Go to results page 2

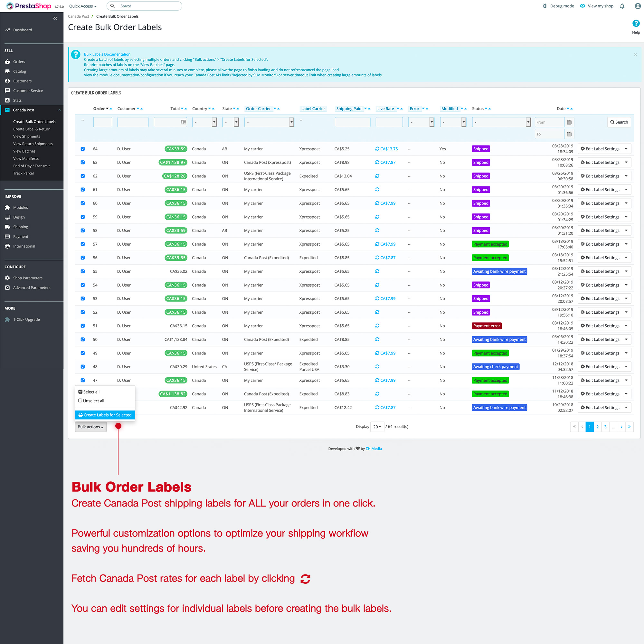coord(597,427)
